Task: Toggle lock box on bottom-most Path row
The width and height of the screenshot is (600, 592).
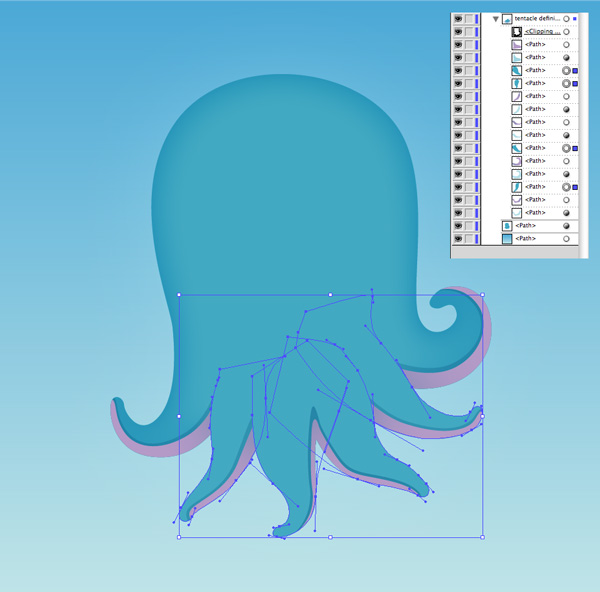Action: 469,239
